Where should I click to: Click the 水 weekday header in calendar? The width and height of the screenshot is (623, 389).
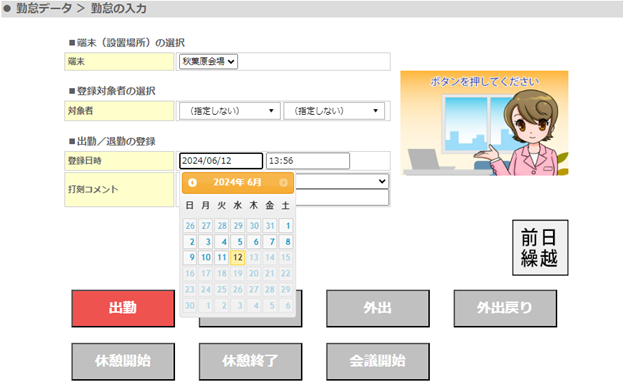click(238, 205)
